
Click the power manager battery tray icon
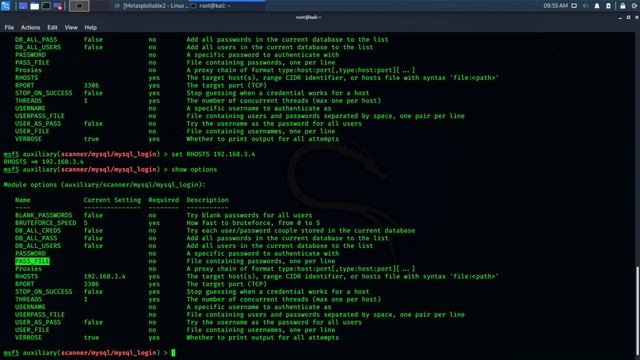608,6
